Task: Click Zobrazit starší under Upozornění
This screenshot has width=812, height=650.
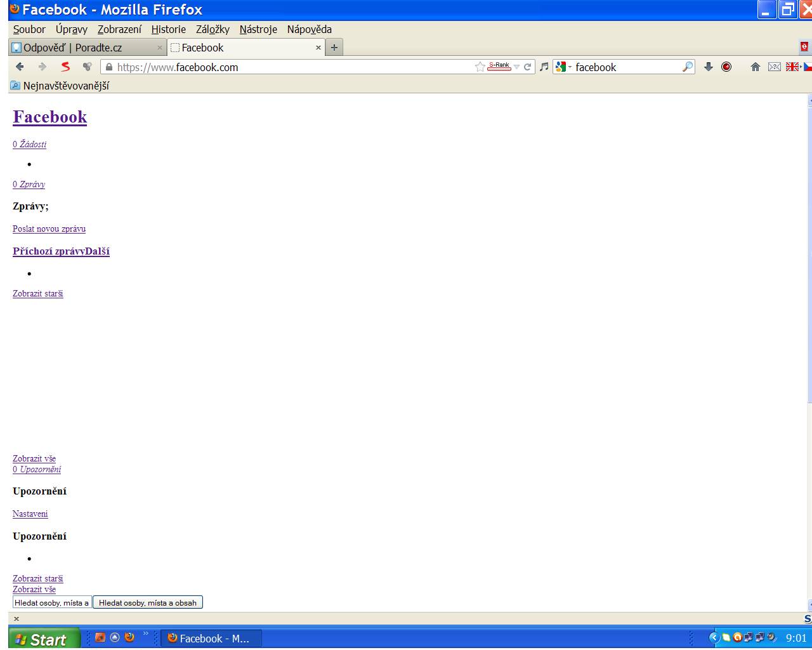Action: point(38,578)
